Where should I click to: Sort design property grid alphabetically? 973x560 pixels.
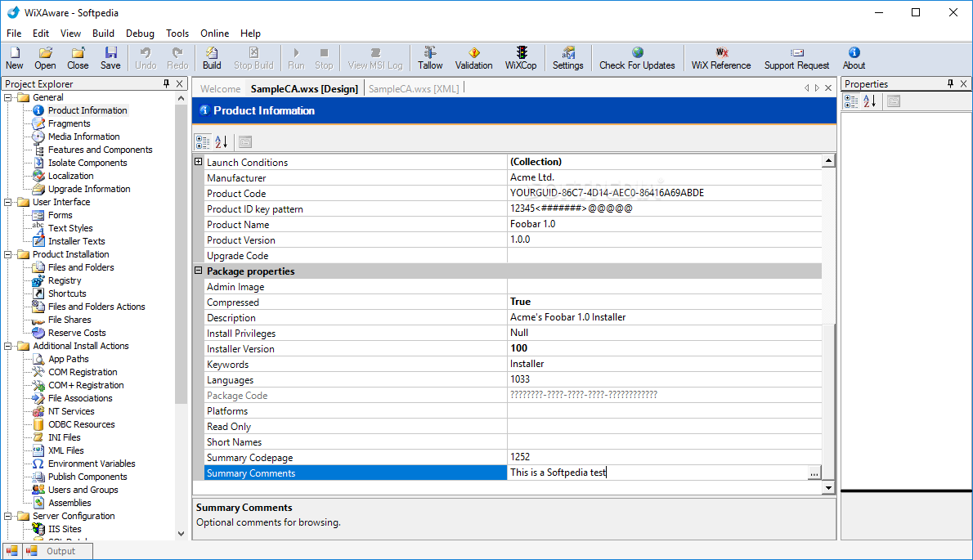coord(222,142)
